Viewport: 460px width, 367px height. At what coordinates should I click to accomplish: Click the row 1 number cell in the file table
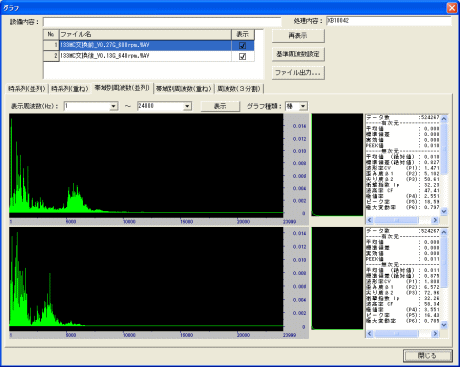click(51, 45)
